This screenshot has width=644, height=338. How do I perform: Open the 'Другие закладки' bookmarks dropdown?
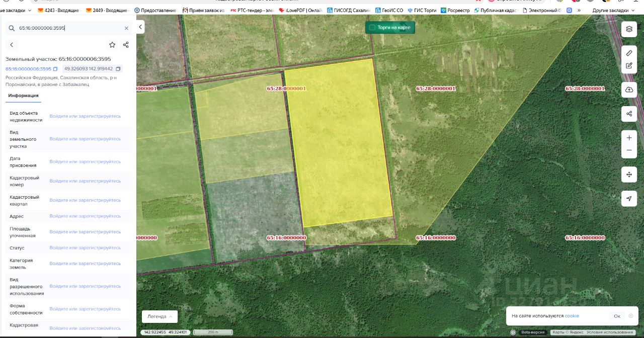coord(613,10)
